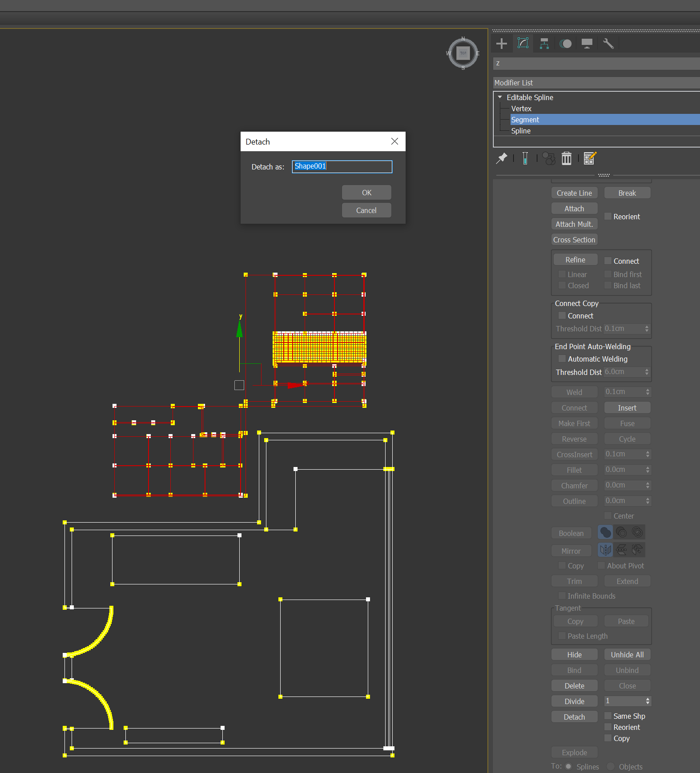Toggle Show End Result icon
Screen dimensions: 700x773
click(x=525, y=158)
